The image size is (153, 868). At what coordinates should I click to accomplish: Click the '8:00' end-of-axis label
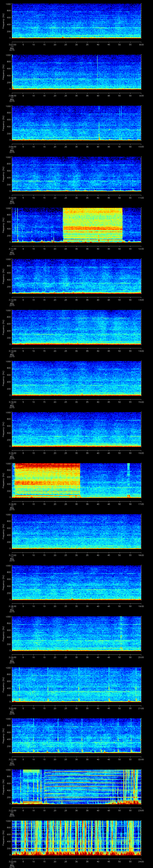click(141, 44)
